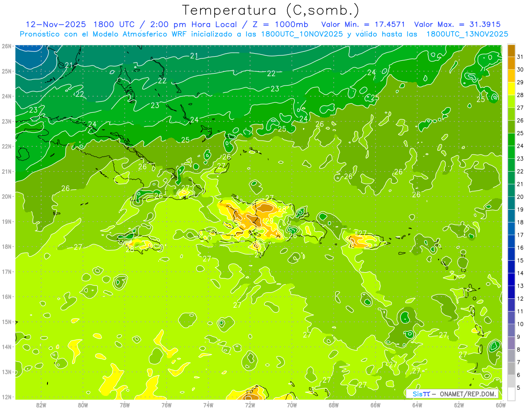Select the 12-Nov-2025 date in the header
532x411 pixels.
tap(56, 24)
